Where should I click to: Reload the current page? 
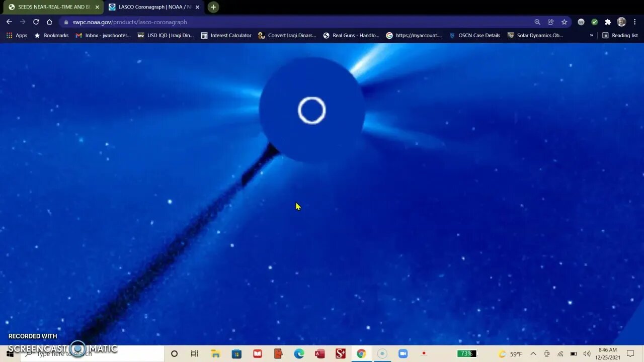36,22
